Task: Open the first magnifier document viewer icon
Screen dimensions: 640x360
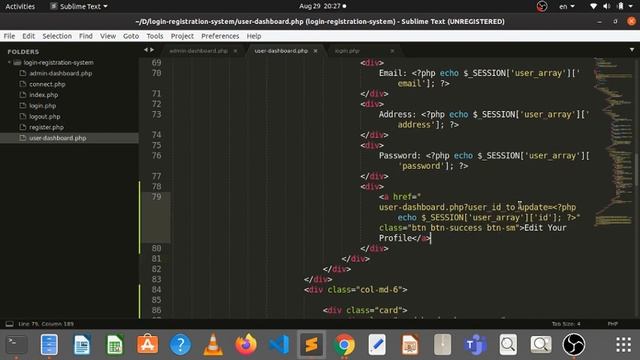Action: tap(508, 345)
